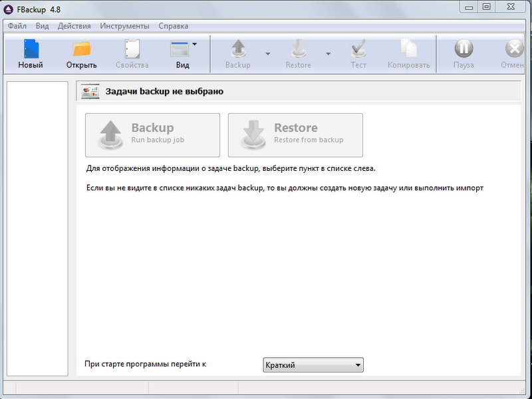The width and height of the screenshot is (532, 399).
Task: Click the Backup toolbar icon
Action: [x=238, y=49]
